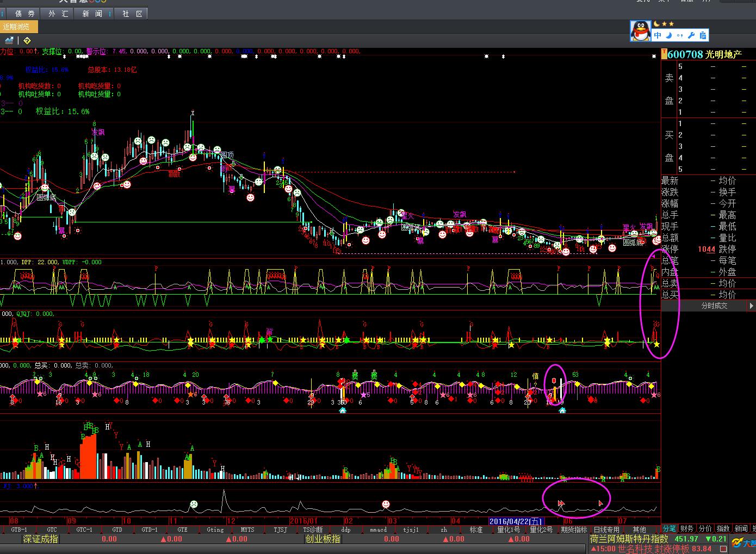The image size is (756, 554).
Task: Click the 2016/04/22 date marker on timeline
Action: pos(517,521)
